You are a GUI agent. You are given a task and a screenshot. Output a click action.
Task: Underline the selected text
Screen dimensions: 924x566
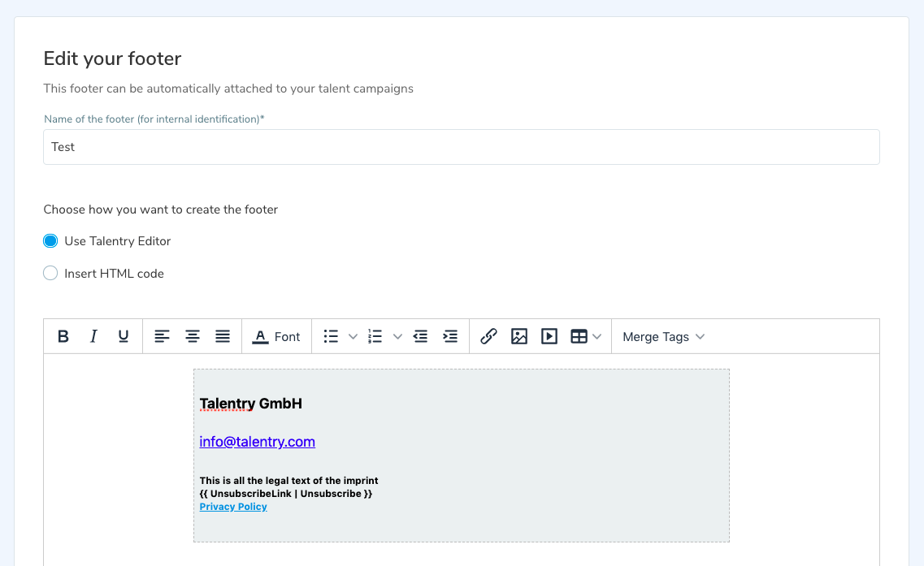[x=124, y=336]
